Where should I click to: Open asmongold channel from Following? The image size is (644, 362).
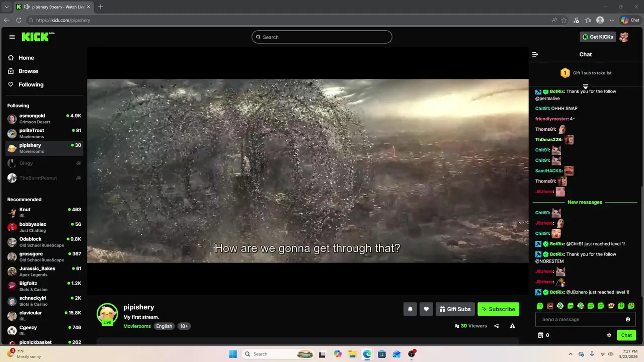(44, 119)
